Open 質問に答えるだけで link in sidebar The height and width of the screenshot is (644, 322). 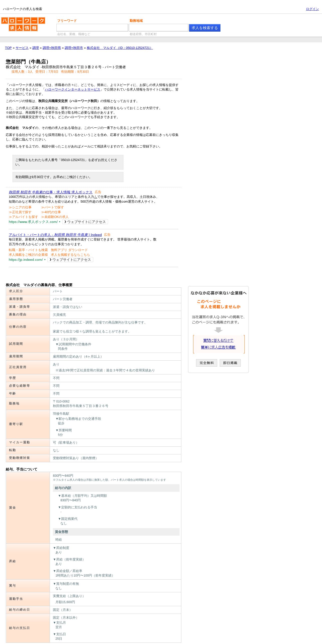218,340
